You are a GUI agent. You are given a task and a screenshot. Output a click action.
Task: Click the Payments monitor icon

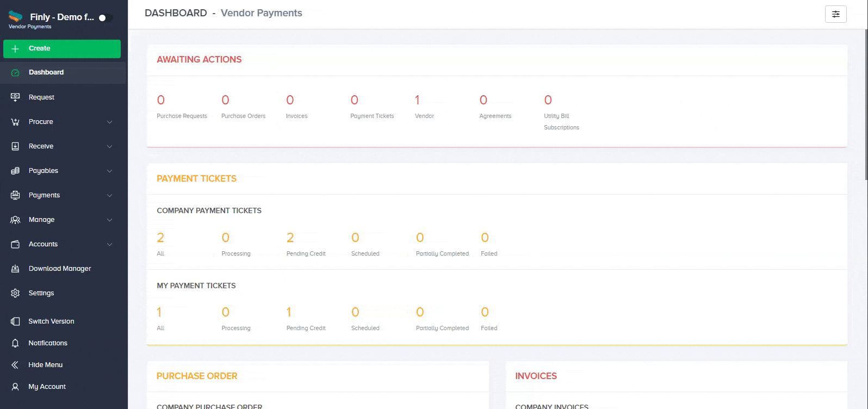pyautogui.click(x=15, y=195)
